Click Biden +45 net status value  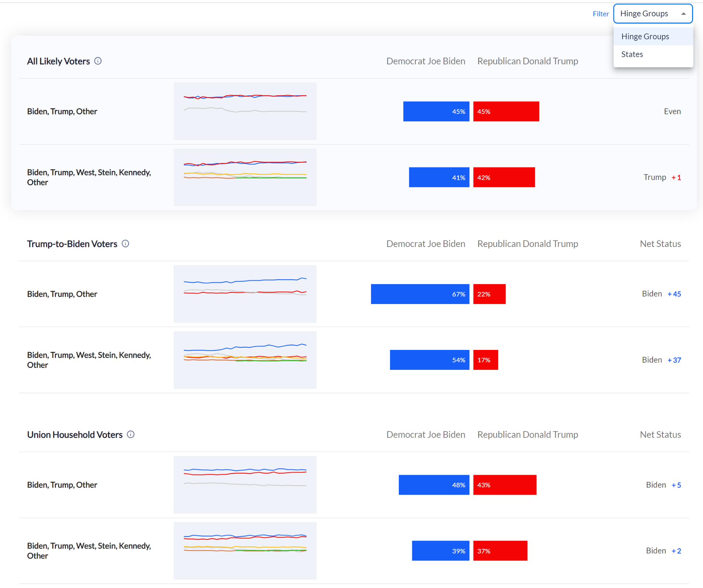(674, 294)
